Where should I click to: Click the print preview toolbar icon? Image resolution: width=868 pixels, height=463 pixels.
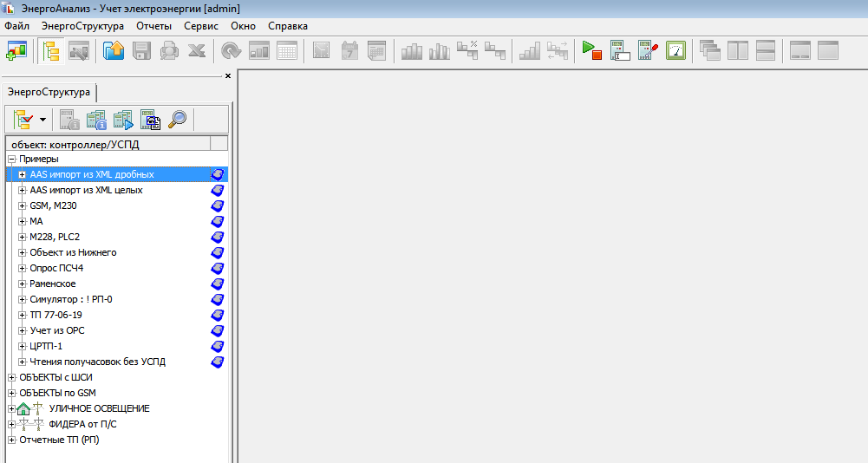tap(169, 51)
